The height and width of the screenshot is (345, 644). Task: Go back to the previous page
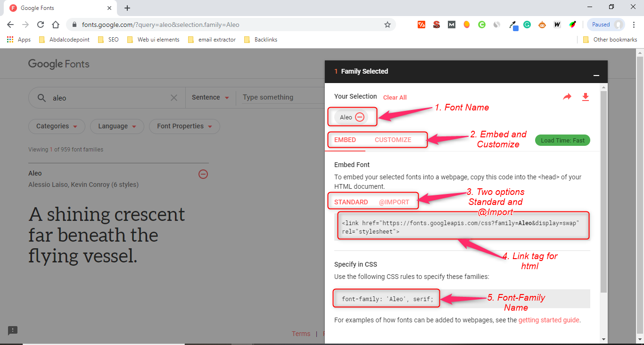coord(10,25)
